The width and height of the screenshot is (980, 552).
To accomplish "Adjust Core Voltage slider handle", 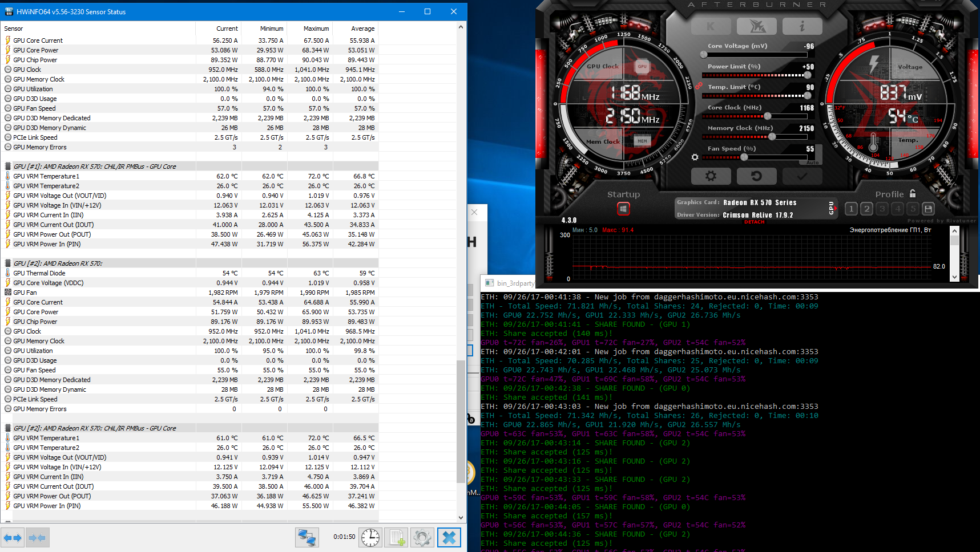I will 704,55.
